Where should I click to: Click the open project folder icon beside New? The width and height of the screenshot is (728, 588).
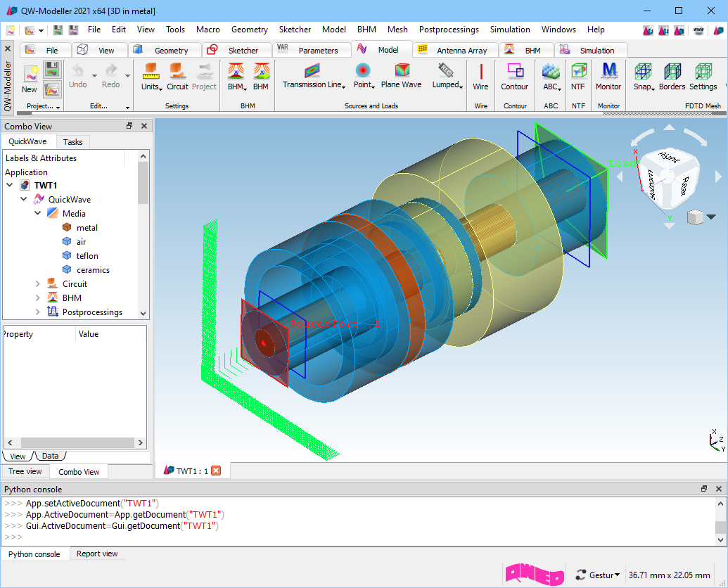[x=53, y=89]
